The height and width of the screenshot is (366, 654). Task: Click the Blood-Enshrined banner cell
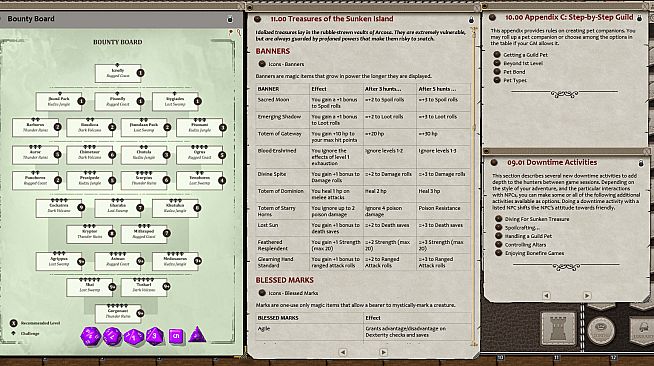pyautogui.click(x=282, y=157)
